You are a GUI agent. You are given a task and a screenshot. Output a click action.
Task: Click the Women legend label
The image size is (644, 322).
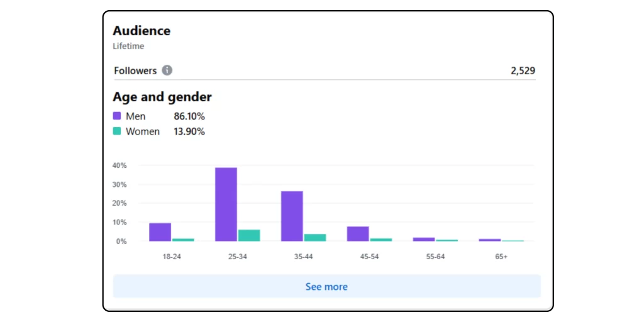[143, 131]
